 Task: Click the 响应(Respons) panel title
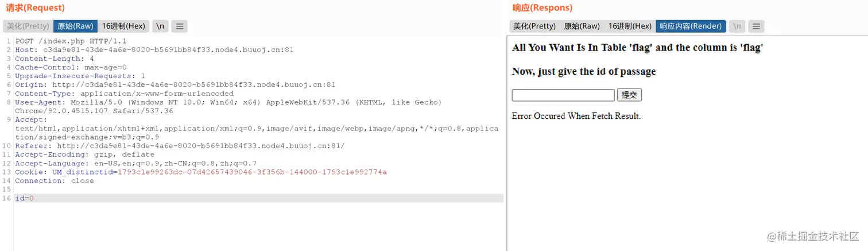[x=542, y=7]
